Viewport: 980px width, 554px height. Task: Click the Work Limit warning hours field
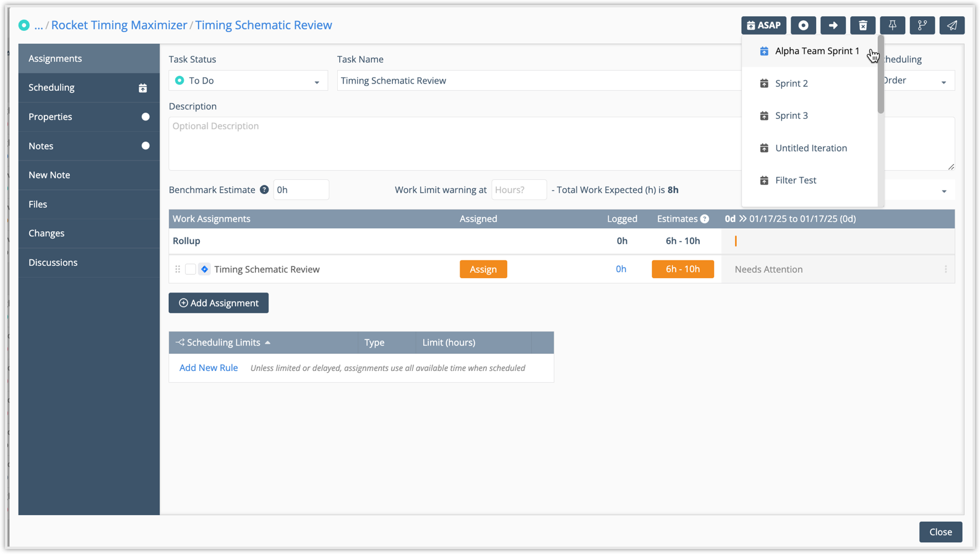[518, 190]
